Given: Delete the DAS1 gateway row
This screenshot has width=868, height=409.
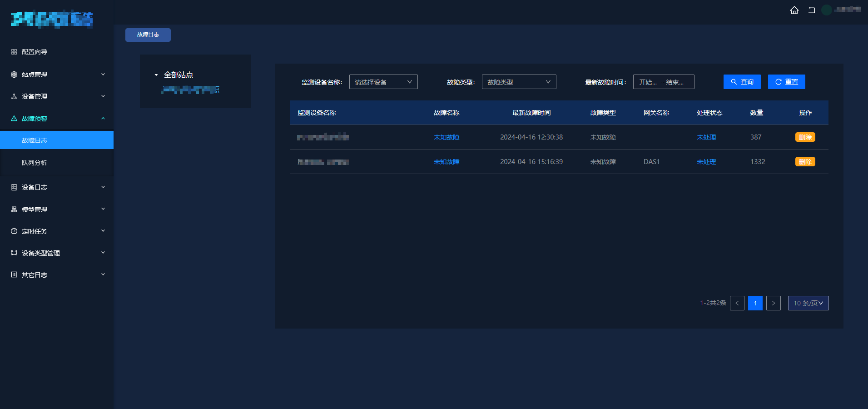Looking at the screenshot, I should point(805,162).
